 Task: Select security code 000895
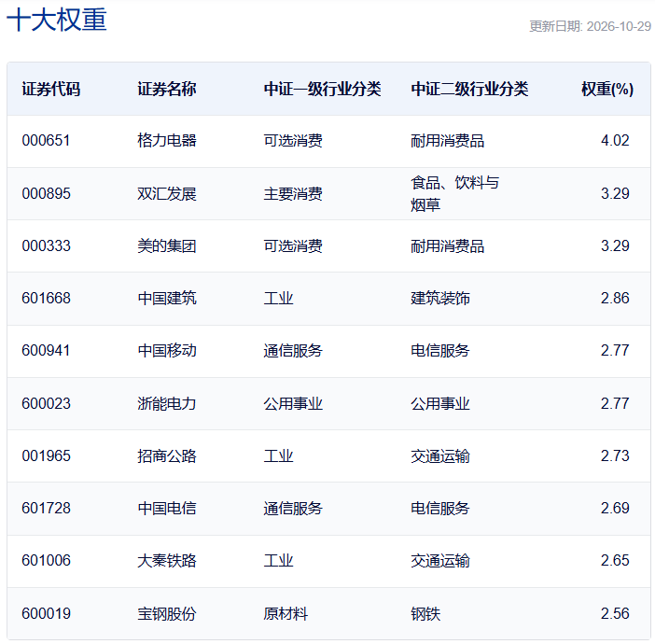(46, 193)
